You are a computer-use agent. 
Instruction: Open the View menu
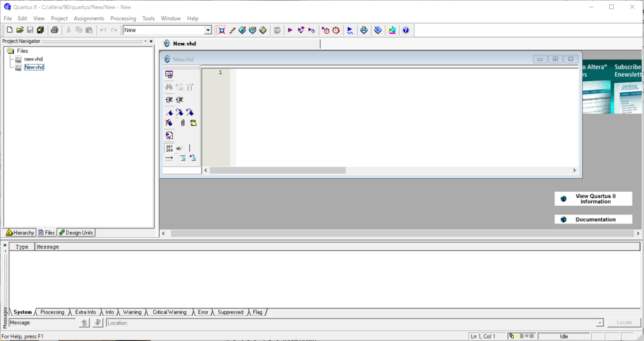39,18
